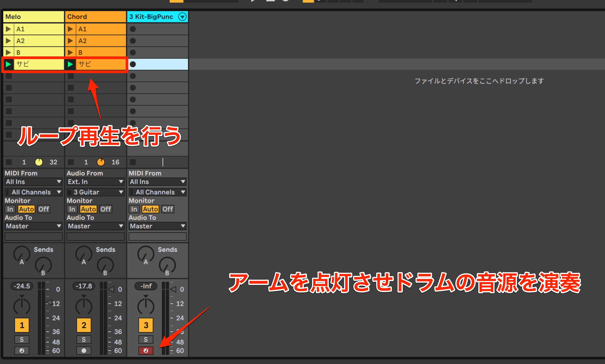Viewport: 605px width, 364px height.
Task: Open Melo All Channels dropdown
Action: [33, 192]
